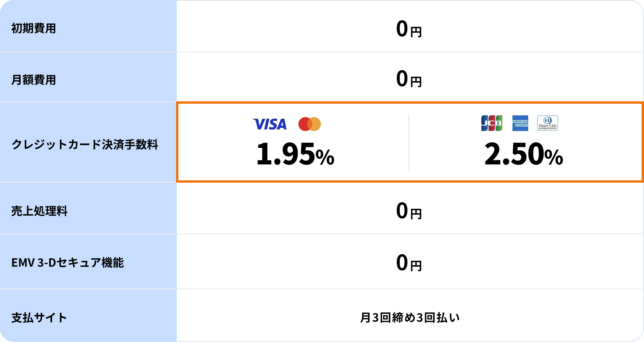Click the 0円 value for 初期費用
This screenshot has width=644, height=342.
(409, 29)
